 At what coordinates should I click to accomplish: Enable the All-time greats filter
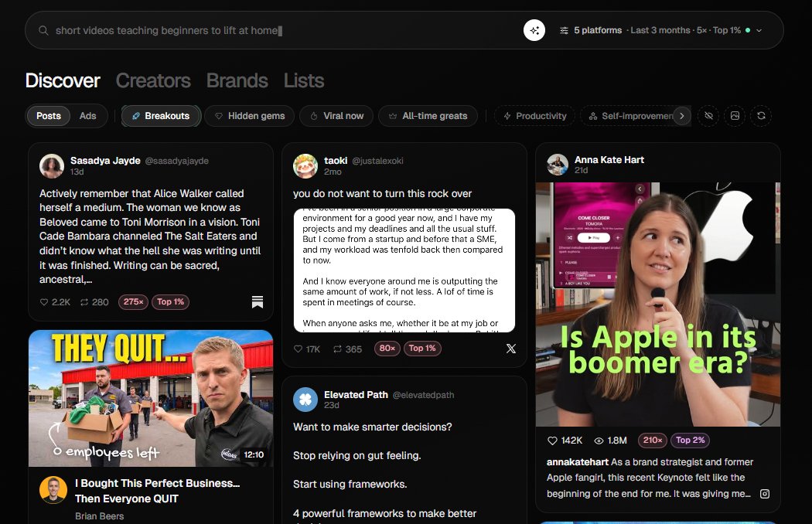coord(428,116)
